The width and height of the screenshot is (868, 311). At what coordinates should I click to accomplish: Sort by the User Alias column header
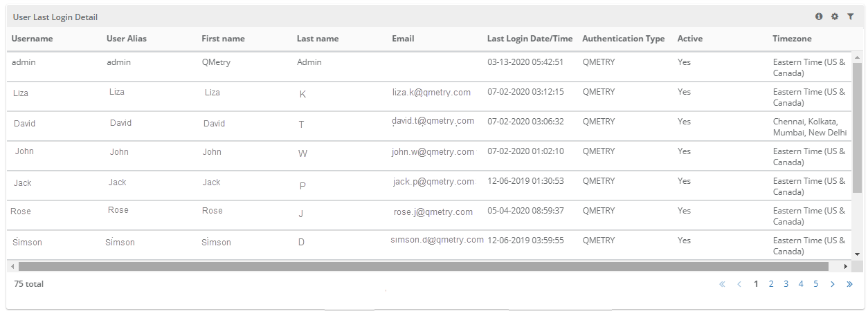click(127, 39)
